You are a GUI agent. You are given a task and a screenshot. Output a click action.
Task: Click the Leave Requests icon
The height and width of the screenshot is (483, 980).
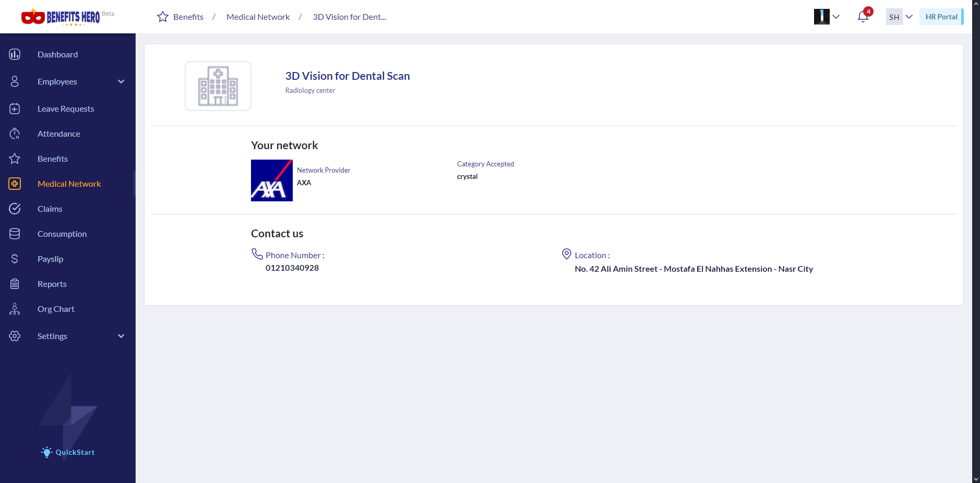click(15, 108)
